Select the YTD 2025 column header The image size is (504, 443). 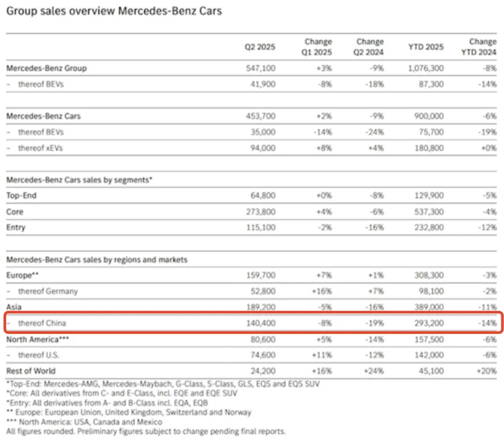(x=426, y=47)
